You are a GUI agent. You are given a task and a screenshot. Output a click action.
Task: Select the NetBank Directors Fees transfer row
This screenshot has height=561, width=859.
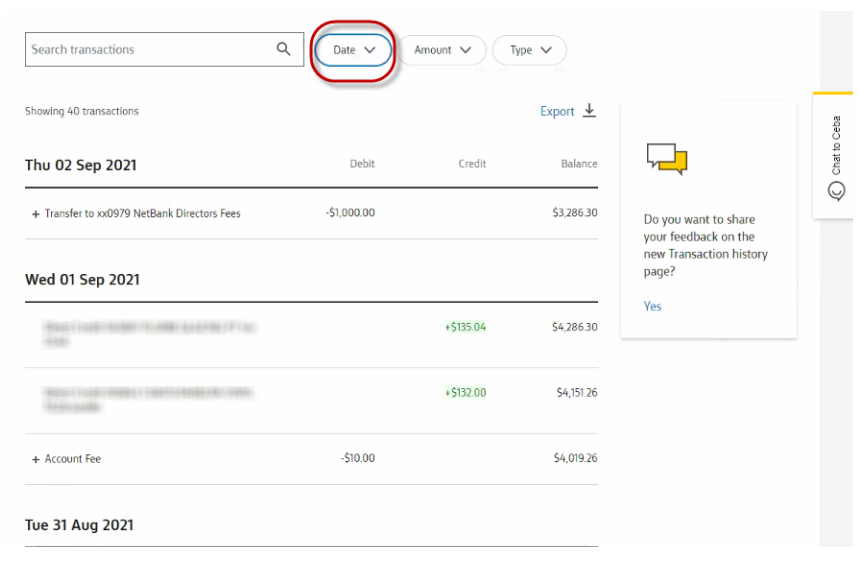[x=143, y=213]
